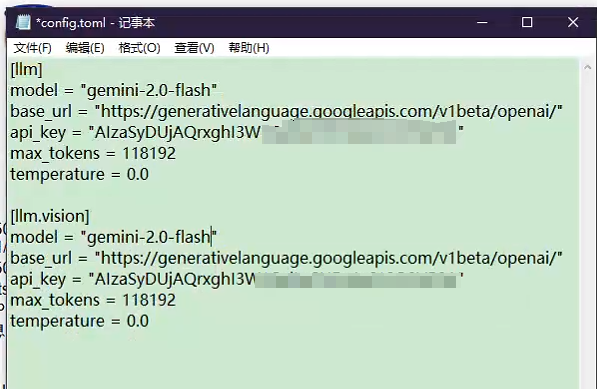Minimize the Notepad window

[482, 22]
